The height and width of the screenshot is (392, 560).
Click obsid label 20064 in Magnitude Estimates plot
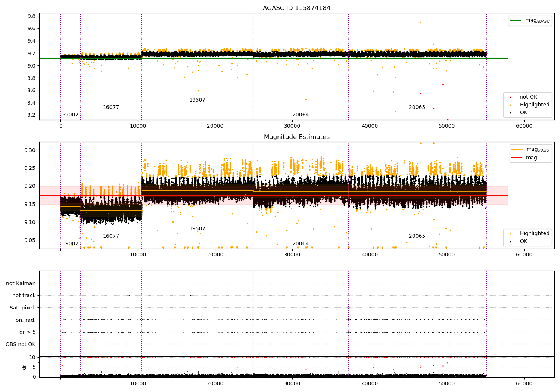(301, 244)
